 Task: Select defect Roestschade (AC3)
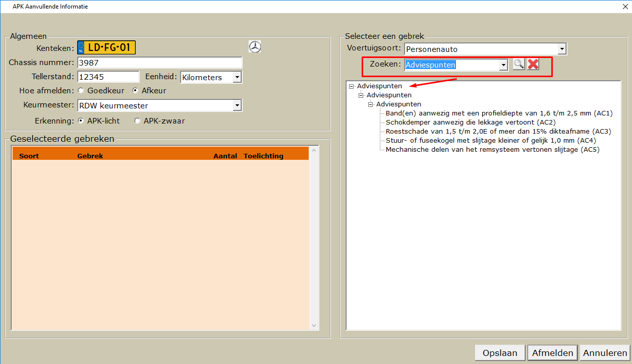[498, 132]
